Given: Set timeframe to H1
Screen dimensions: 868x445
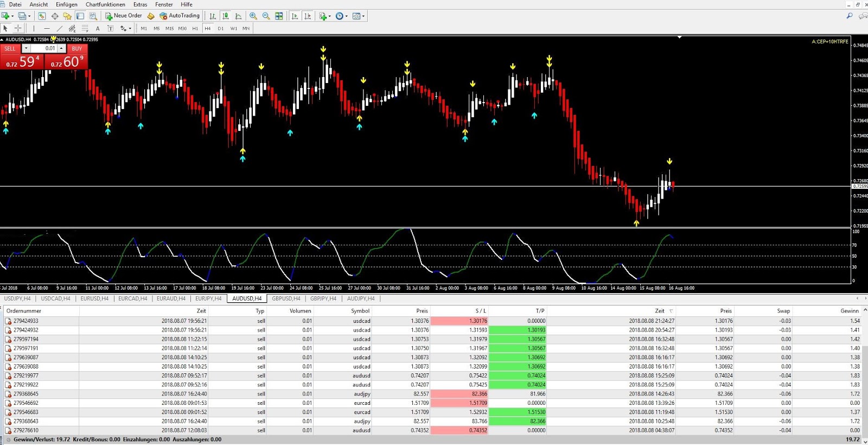Looking at the screenshot, I should click(x=195, y=28).
